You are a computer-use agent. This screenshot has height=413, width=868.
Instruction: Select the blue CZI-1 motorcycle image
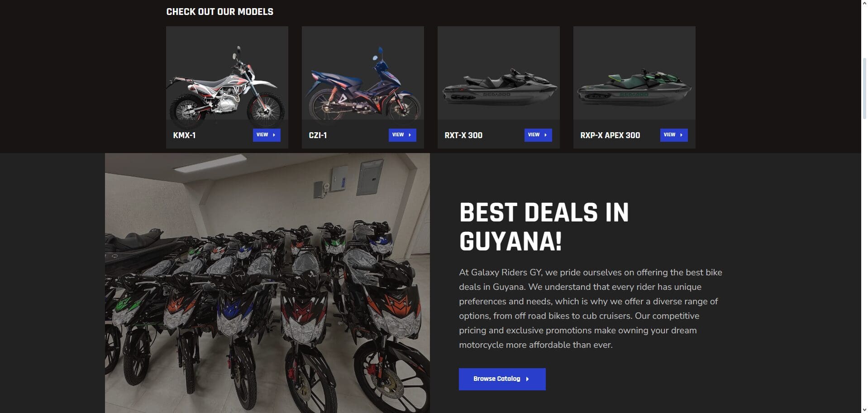click(363, 73)
